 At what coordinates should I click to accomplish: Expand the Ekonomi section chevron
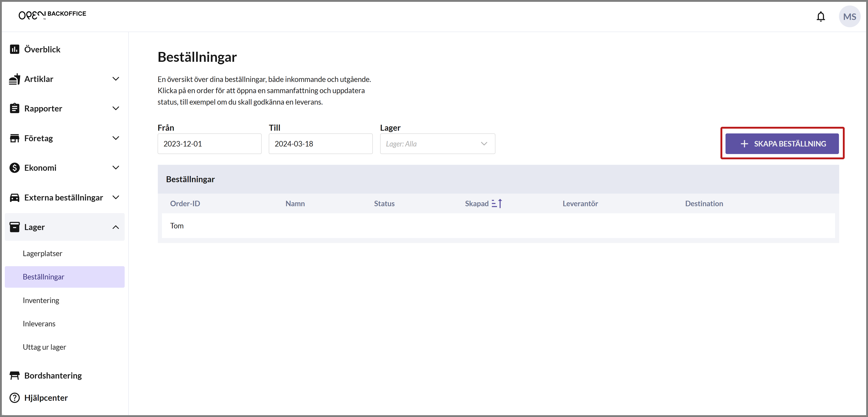click(x=116, y=168)
